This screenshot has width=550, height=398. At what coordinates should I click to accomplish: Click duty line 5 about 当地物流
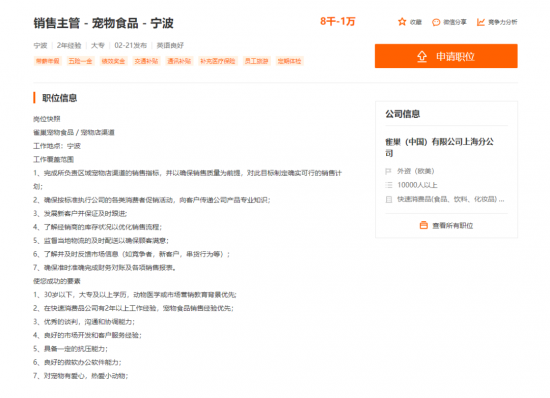(101, 241)
